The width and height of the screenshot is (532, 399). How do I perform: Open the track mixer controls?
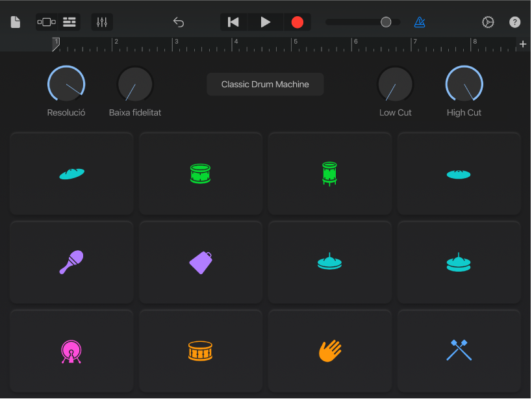click(x=102, y=21)
